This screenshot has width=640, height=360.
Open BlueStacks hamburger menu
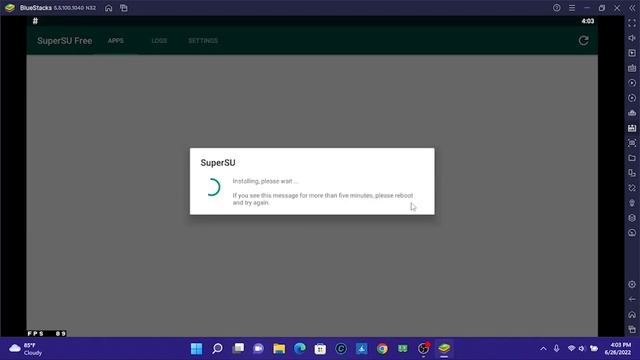click(x=572, y=8)
